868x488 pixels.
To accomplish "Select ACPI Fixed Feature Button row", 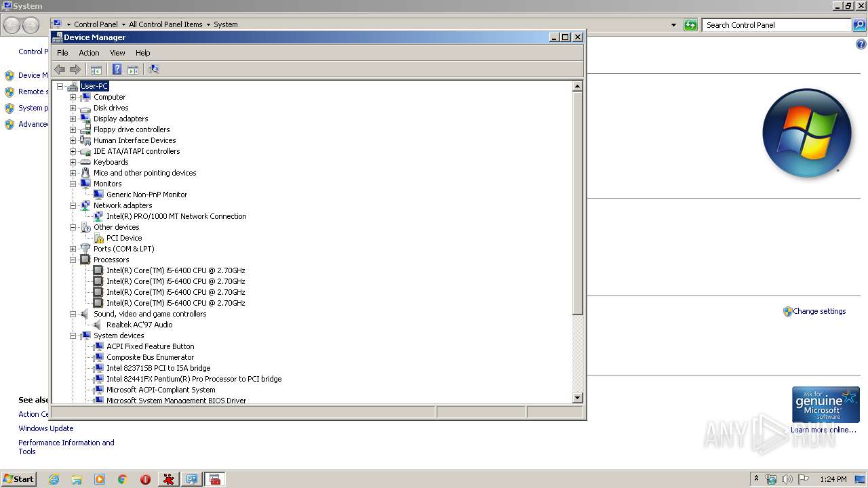I will pos(150,346).
